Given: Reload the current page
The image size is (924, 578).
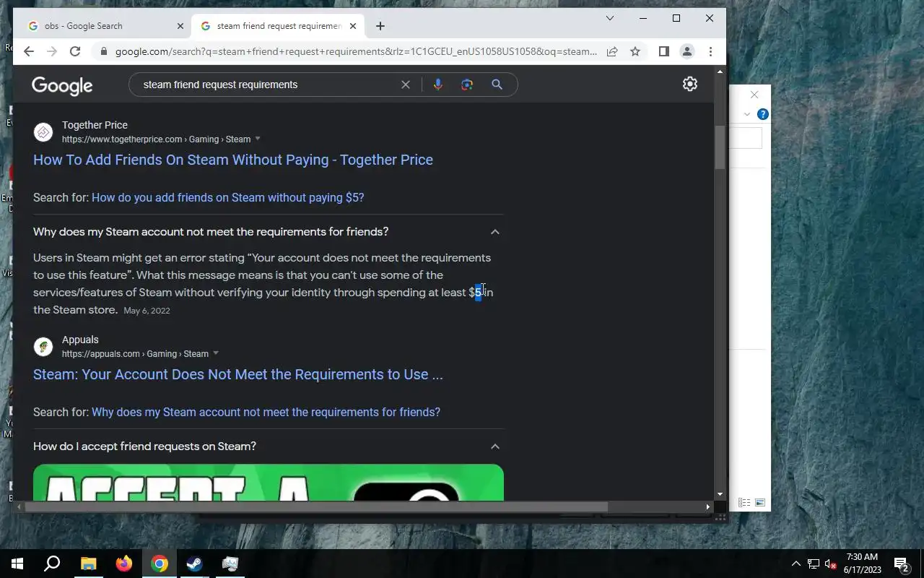Looking at the screenshot, I should click(x=75, y=51).
